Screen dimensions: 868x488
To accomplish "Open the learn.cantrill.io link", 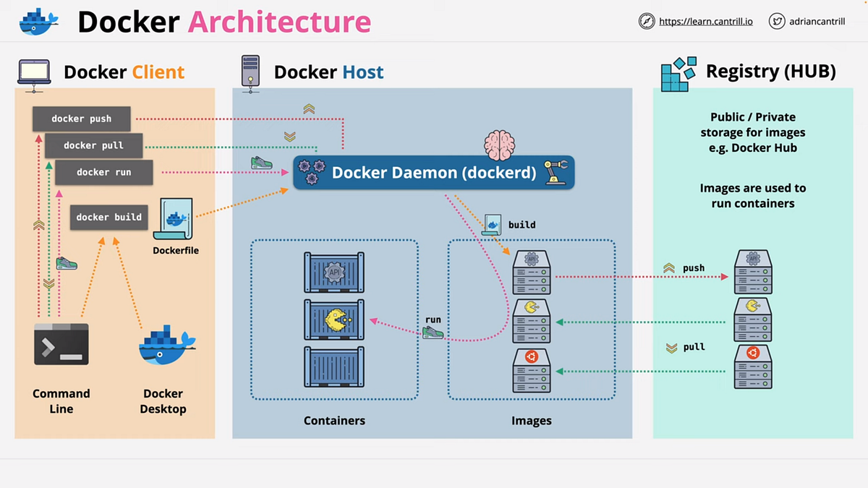I will (705, 21).
